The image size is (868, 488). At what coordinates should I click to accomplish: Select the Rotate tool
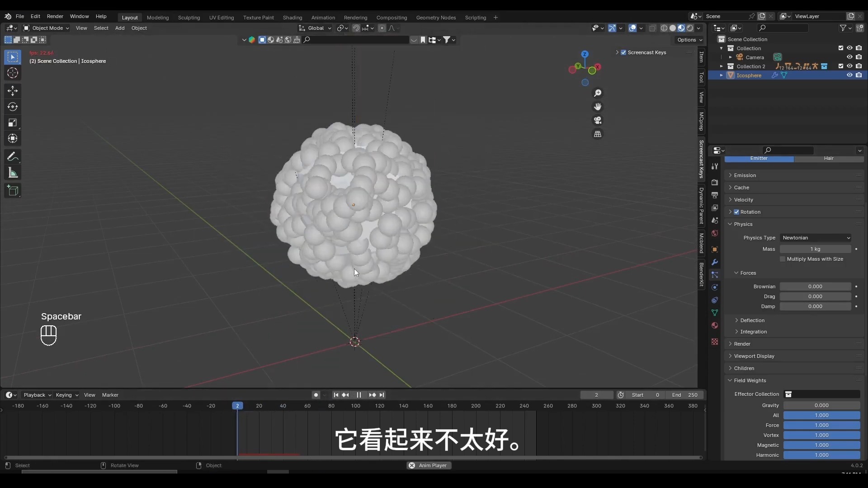click(13, 107)
